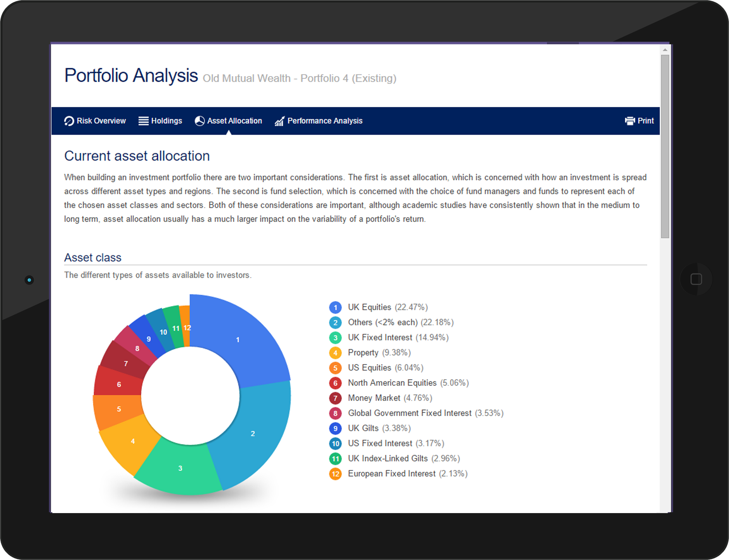The height and width of the screenshot is (560, 729).
Task: Click legend badge 1 for UK Equities
Action: coord(335,307)
